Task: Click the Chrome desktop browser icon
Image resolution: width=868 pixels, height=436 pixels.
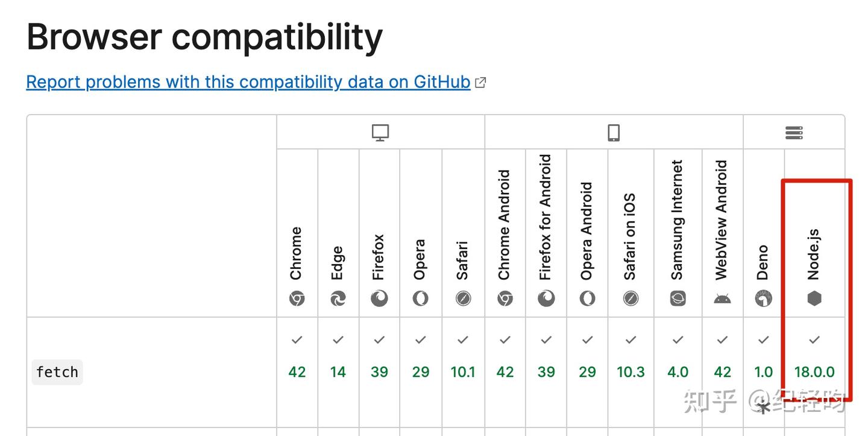Action: (297, 299)
